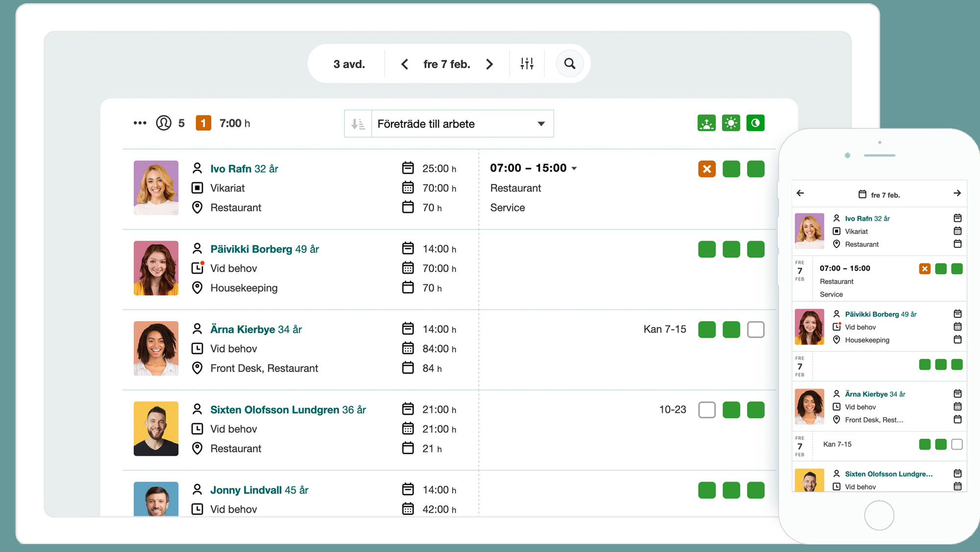Tap Ärna Kierbye's photo on the phone

[x=809, y=406]
